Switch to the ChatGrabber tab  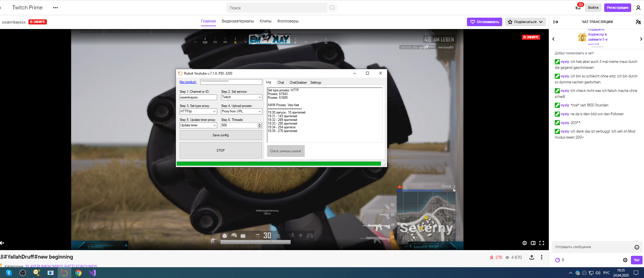click(x=298, y=83)
